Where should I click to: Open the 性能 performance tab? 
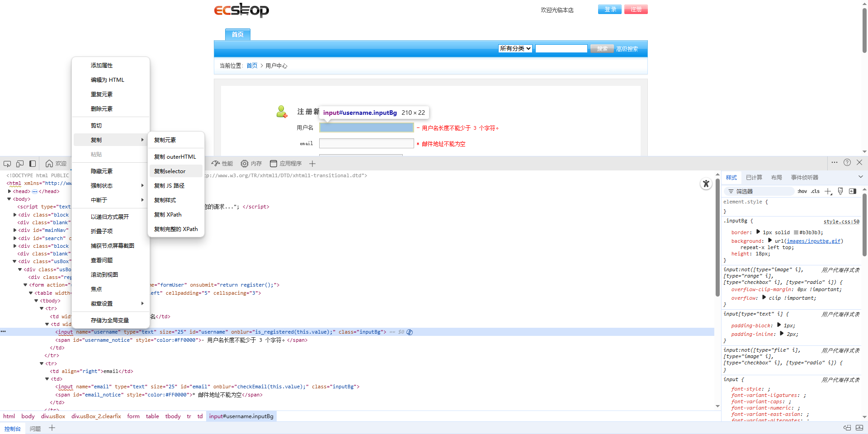pyautogui.click(x=222, y=164)
